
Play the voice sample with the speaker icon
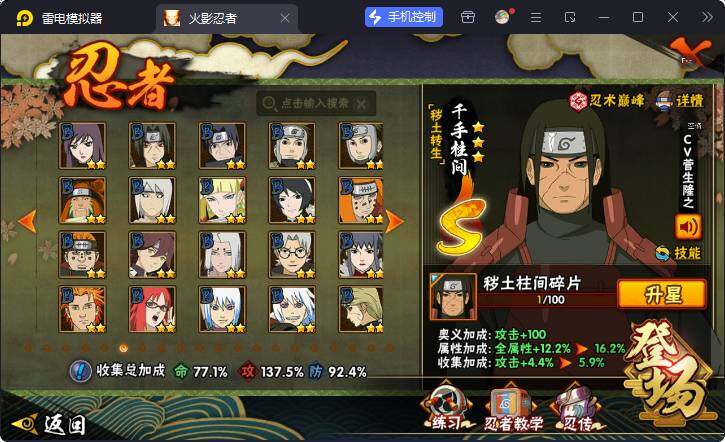coord(688,227)
